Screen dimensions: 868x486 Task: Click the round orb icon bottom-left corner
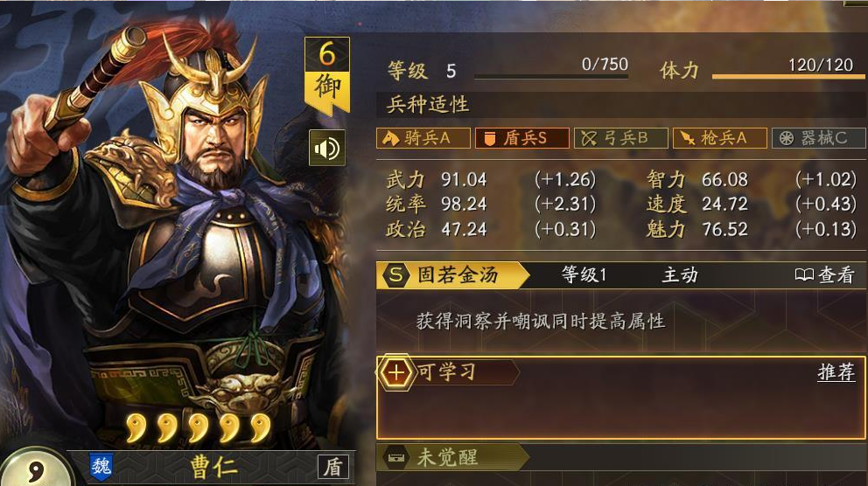34,468
